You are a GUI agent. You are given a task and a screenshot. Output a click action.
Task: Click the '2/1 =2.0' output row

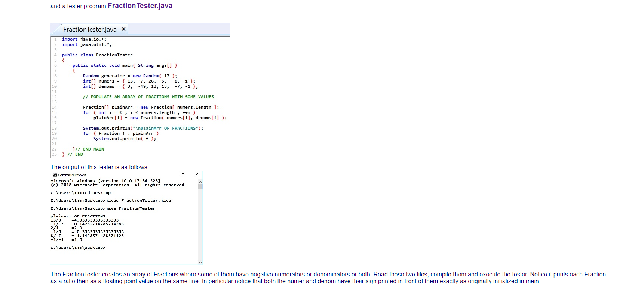pos(66,228)
